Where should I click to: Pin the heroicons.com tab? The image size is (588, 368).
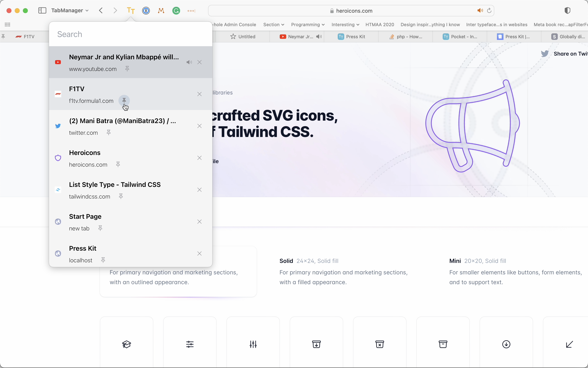[x=118, y=164]
